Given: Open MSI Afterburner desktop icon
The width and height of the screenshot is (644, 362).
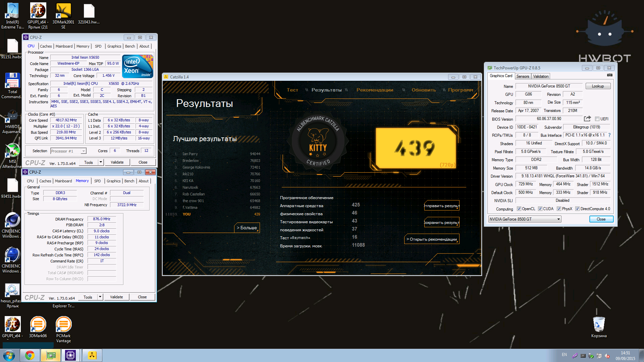Looking at the screenshot, I should click(x=12, y=156).
